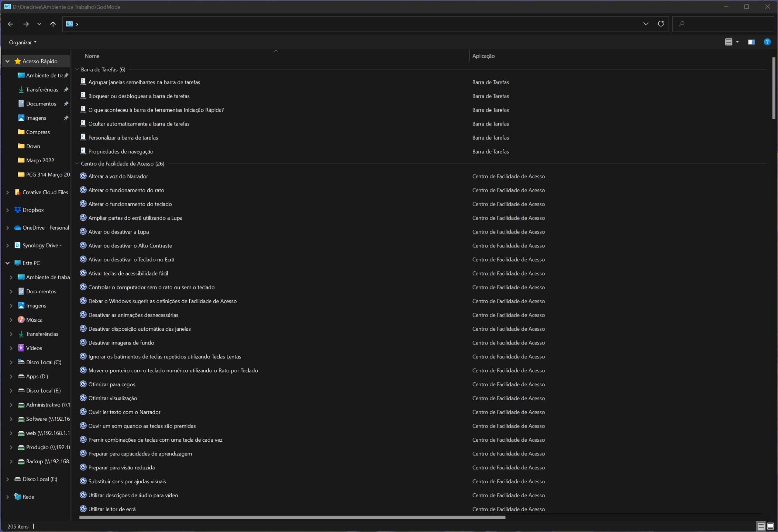Click Personalizar a barra de tarefas
778x532 pixels.
coord(123,137)
